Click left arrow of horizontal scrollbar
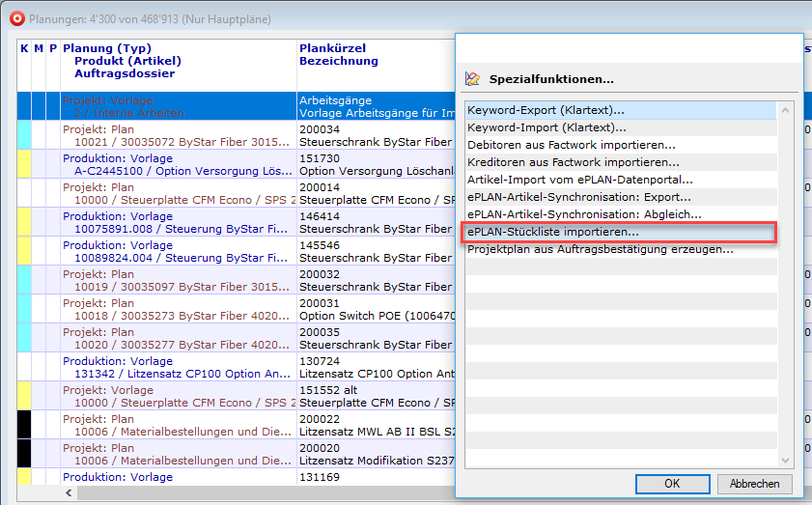 69,493
